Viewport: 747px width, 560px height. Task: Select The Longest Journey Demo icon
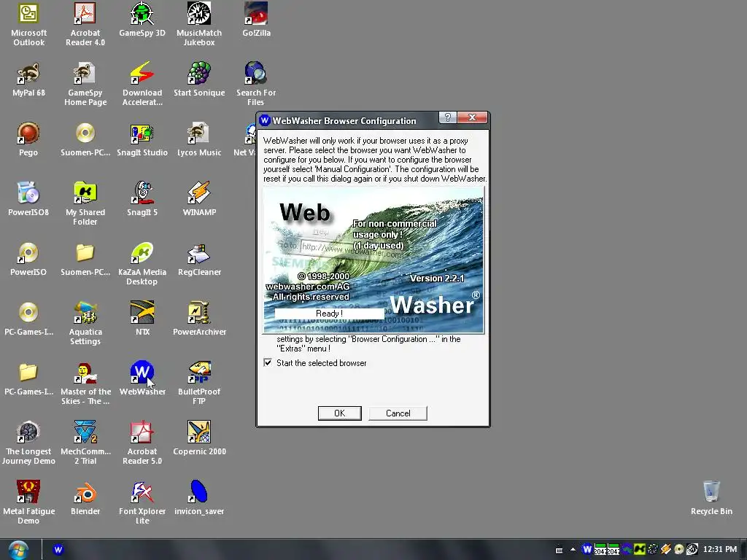28,443
